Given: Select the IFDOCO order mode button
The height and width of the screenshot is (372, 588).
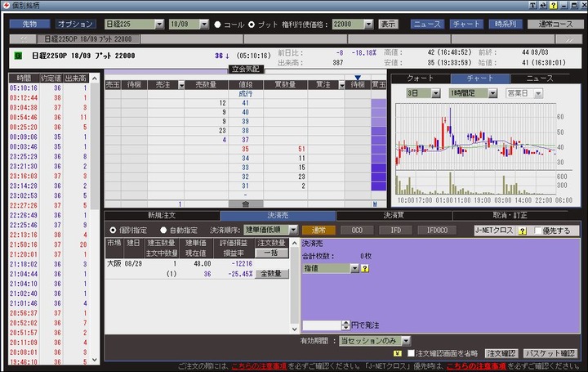Looking at the screenshot, I should coord(437,230).
